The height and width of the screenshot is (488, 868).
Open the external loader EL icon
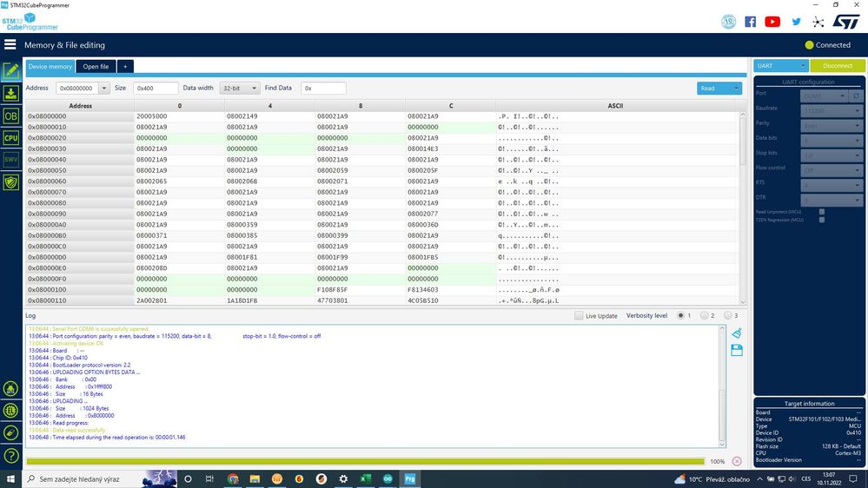tap(11, 411)
